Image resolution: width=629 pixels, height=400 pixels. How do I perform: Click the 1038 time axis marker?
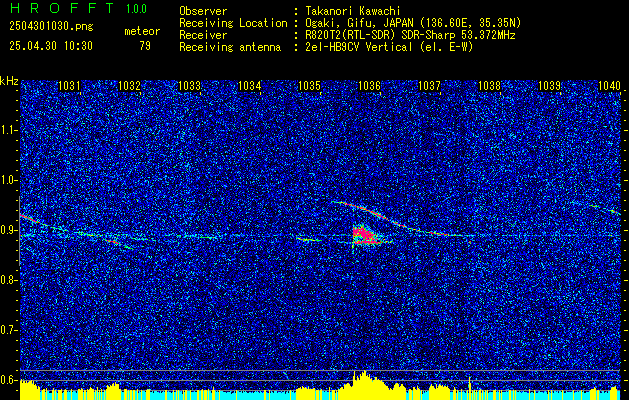[x=489, y=85]
